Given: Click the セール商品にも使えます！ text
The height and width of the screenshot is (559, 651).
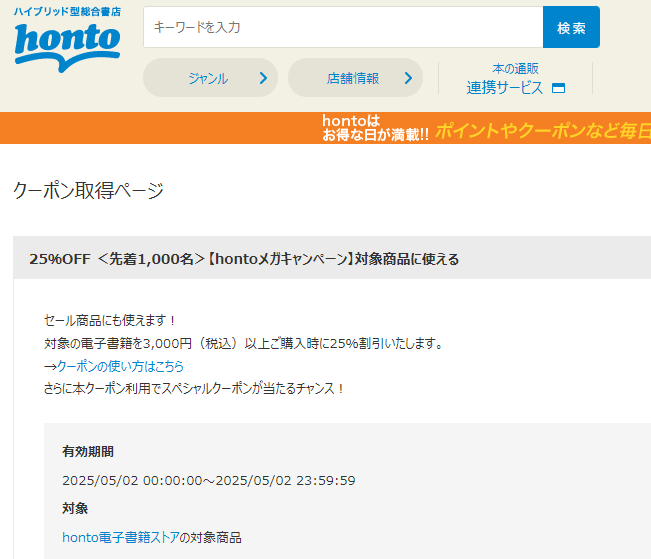Looking at the screenshot, I should [110, 320].
